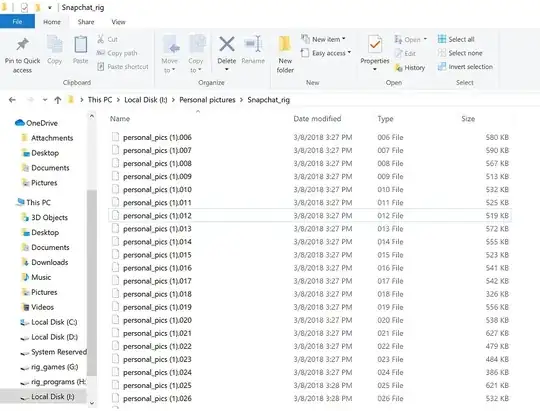Select Local Disk (I:) in navigation pane
Viewport: 540px width, 411px height.
pos(43,397)
